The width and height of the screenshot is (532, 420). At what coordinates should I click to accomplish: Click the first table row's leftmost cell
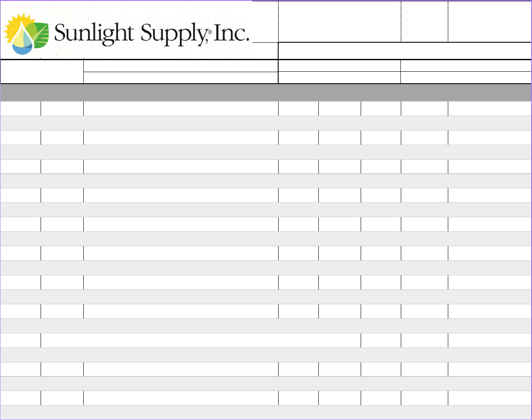click(x=21, y=108)
